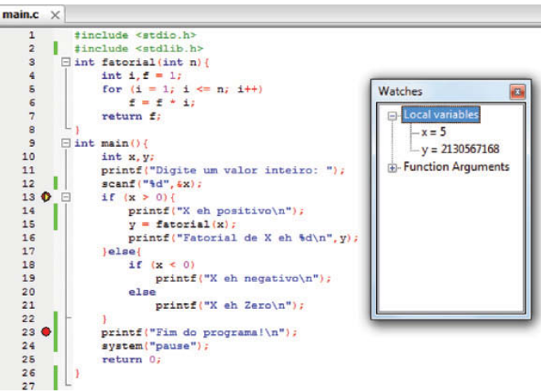The image size is (541, 392).
Task: Close the Watches window
Action: point(516,91)
